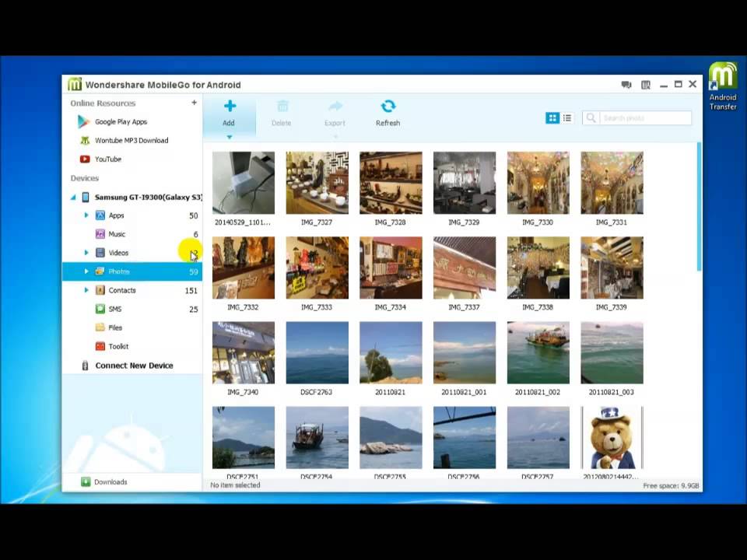Screen dimensions: 747x560
Task: Select the teddy bear photo thumbnail
Action: click(612, 438)
